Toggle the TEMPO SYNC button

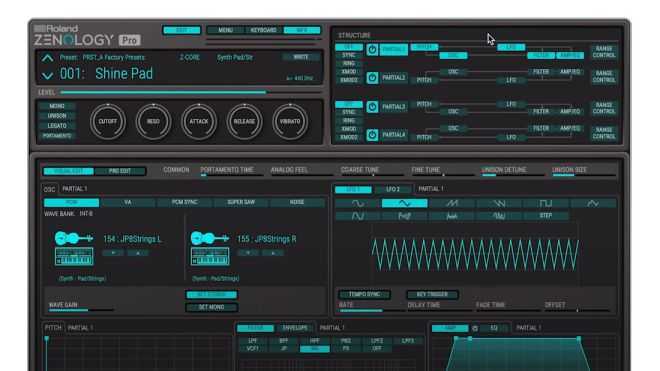tap(364, 294)
